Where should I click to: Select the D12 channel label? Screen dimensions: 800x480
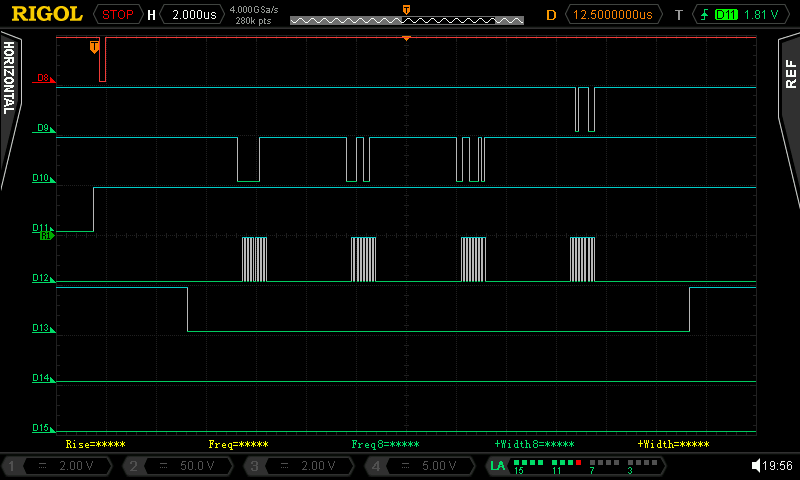43,278
